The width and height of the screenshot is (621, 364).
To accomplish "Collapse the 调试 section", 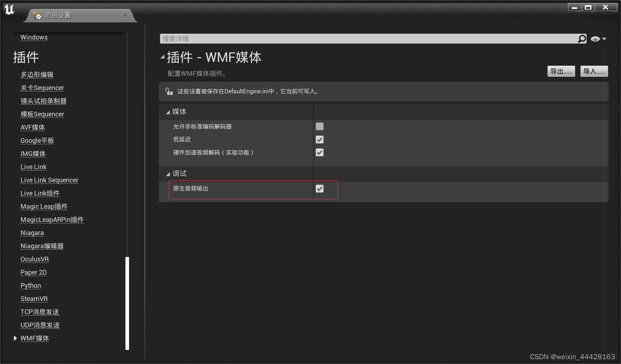I will (x=168, y=174).
